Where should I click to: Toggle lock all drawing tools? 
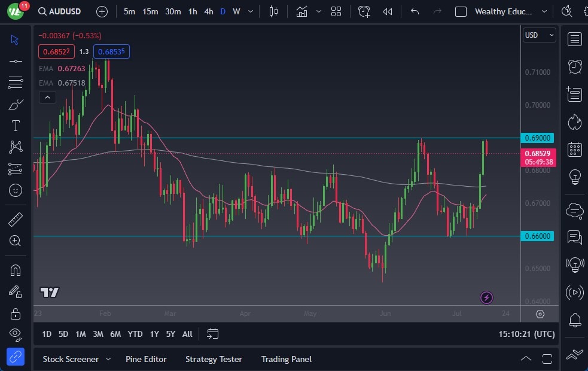16,313
